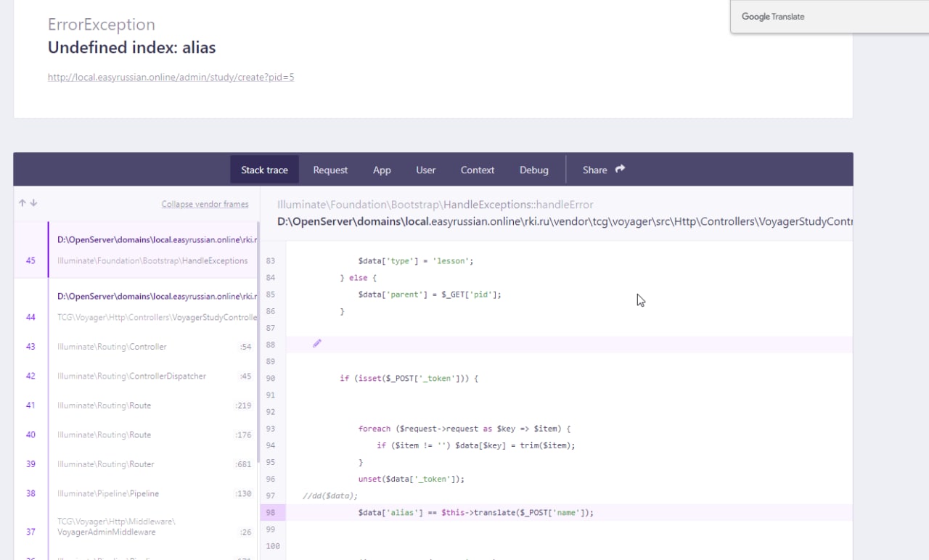Click the file path VoyagerStudyController header
Image resolution: width=929 pixels, height=560 pixels.
565,221
